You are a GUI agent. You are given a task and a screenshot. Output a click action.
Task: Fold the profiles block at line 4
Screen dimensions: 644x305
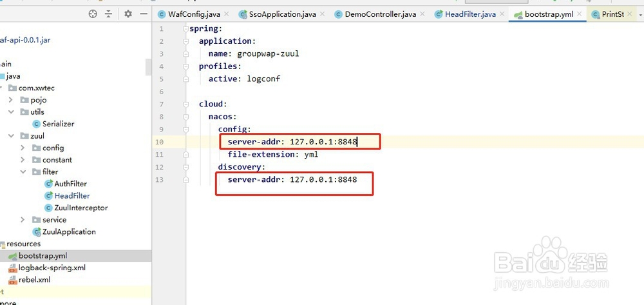pyautogui.click(x=186, y=66)
